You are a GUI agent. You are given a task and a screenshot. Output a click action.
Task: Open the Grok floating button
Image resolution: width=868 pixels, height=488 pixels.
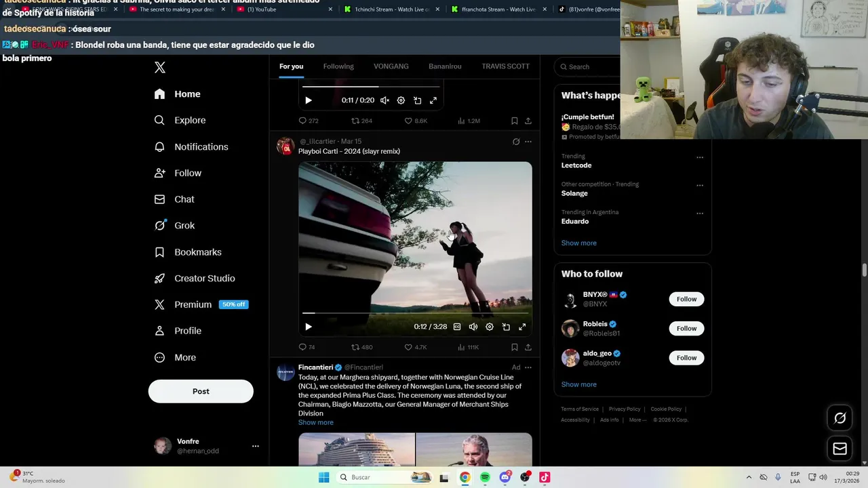pos(840,418)
